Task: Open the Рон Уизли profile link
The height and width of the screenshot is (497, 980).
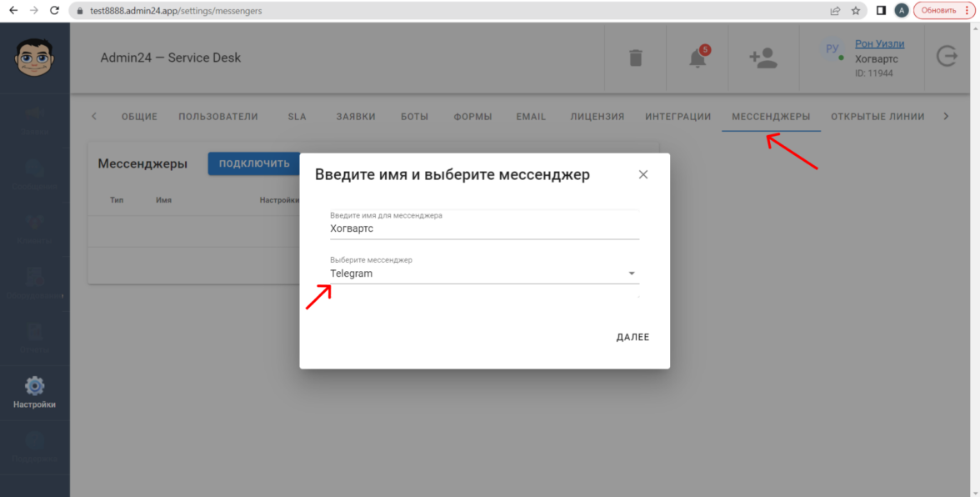Action: [879, 44]
